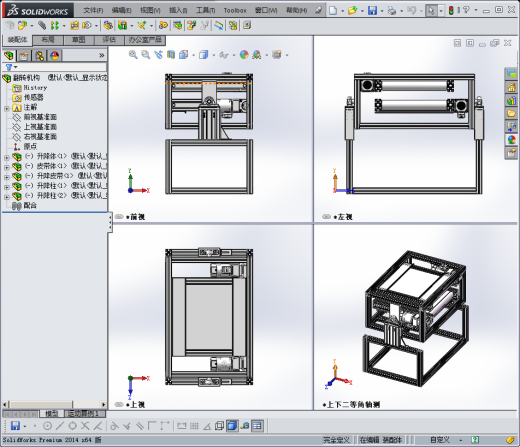Toggle the link icon beside 前视 view label
Viewport: 520px width, 447px height.
[119, 217]
